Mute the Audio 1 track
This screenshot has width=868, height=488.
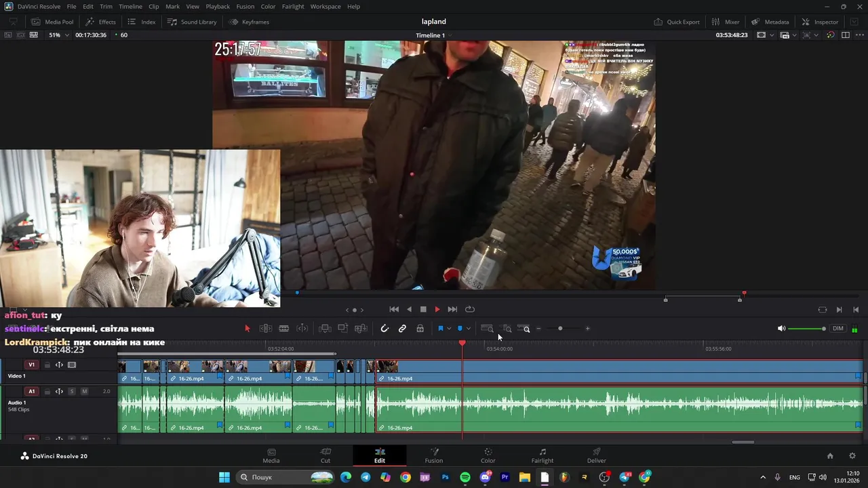[84, 391]
